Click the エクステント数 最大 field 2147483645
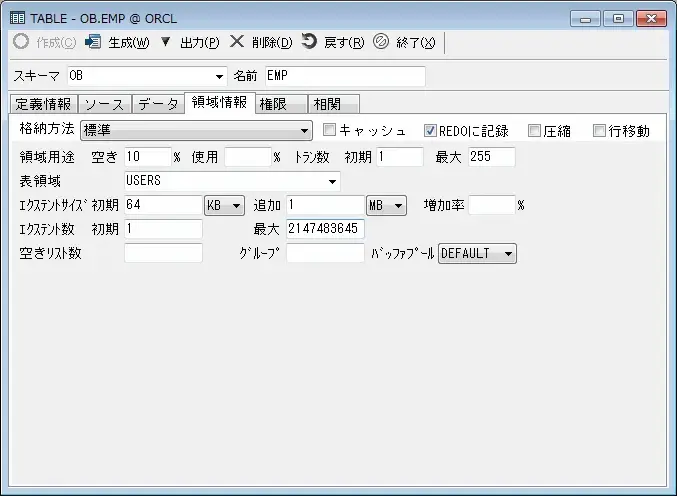The width and height of the screenshot is (677, 496). pos(326,229)
